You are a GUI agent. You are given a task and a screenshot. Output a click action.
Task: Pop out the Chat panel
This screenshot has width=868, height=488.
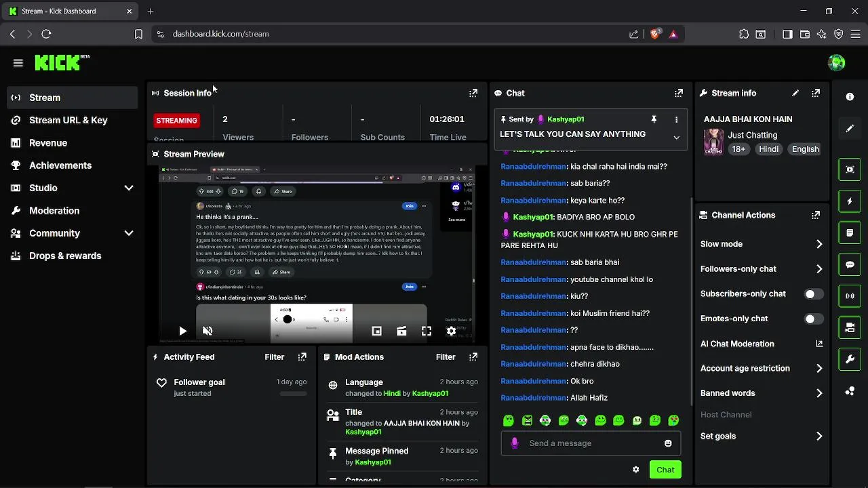tap(678, 93)
